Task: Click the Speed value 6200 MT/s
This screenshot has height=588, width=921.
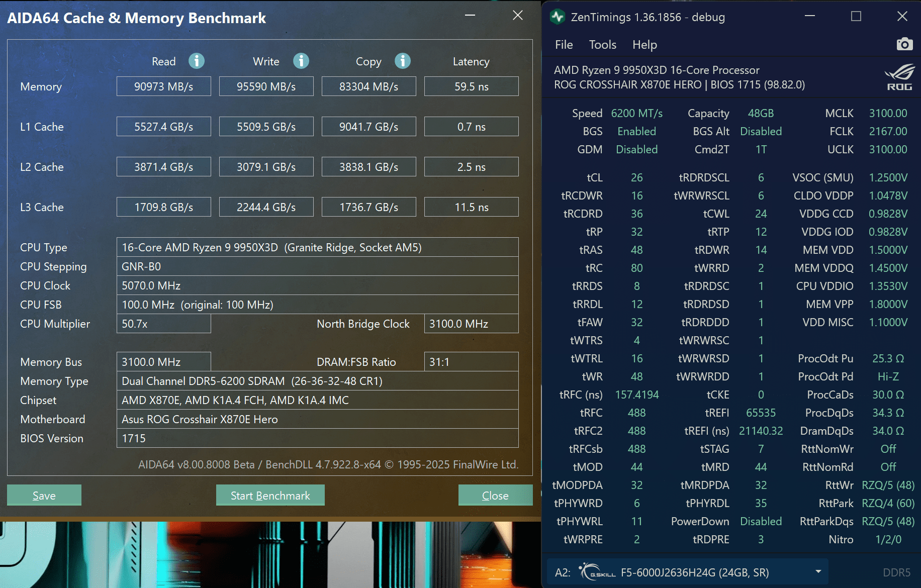Action: [x=636, y=113]
